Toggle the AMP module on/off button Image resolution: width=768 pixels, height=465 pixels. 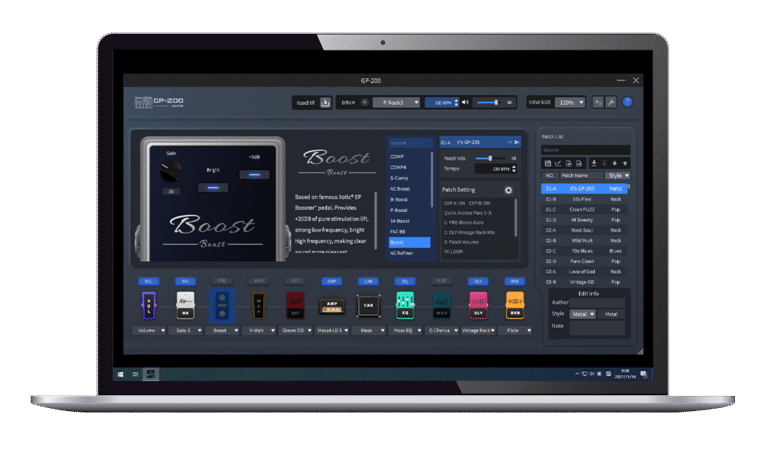point(332,281)
